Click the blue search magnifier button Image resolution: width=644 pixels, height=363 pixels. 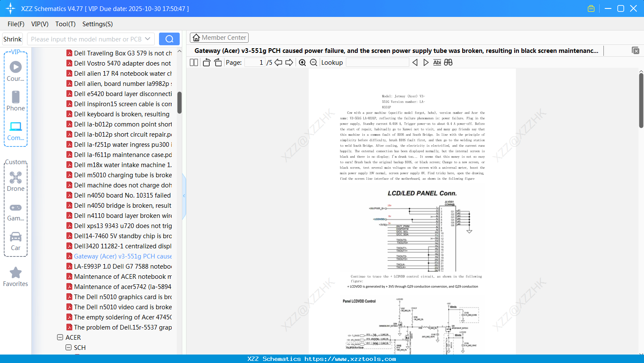[169, 39]
